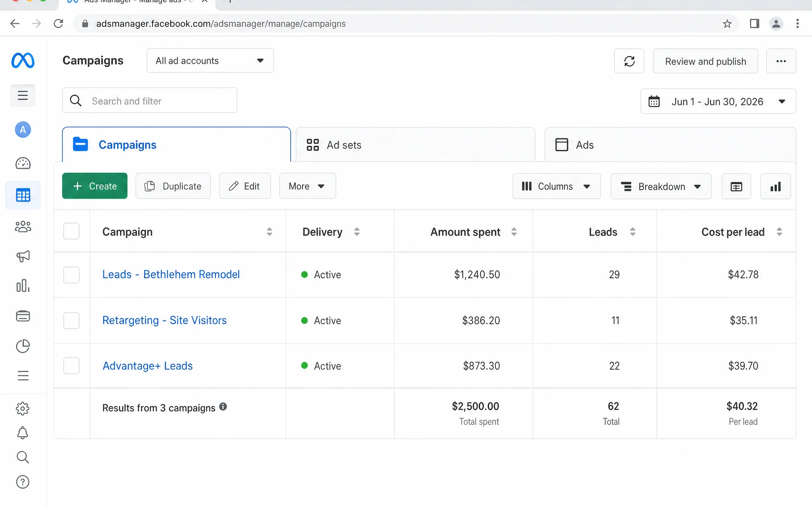Click the Edit button

point(245,186)
